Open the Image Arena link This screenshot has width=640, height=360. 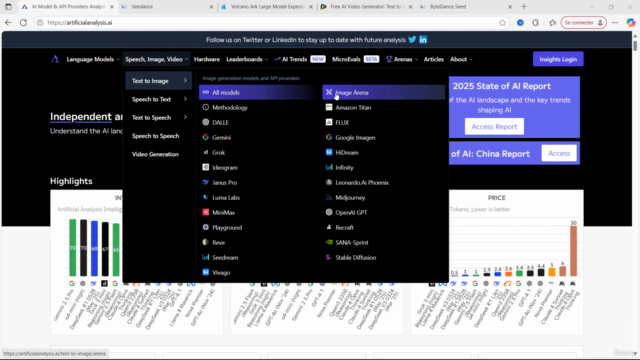point(384,92)
